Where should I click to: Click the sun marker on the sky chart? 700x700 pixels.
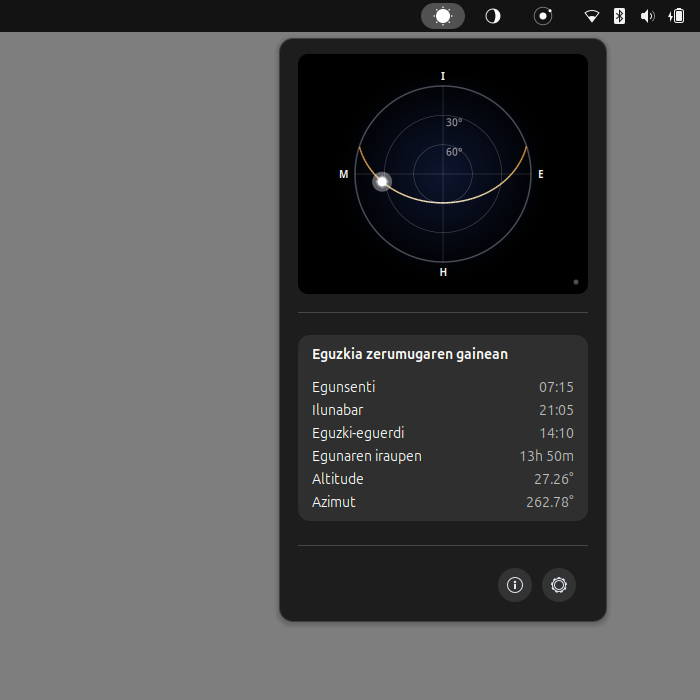[x=382, y=182]
